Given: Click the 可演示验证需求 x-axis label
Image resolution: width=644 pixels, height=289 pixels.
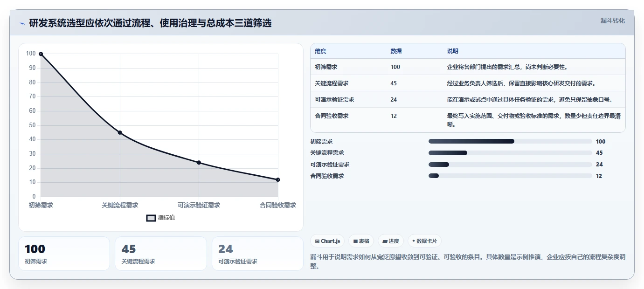Looking at the screenshot, I should point(199,205).
